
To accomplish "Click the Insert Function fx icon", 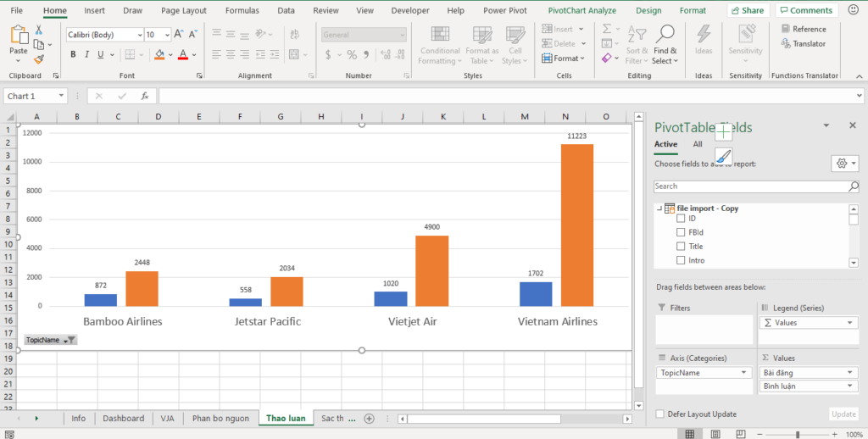I will tap(145, 96).
